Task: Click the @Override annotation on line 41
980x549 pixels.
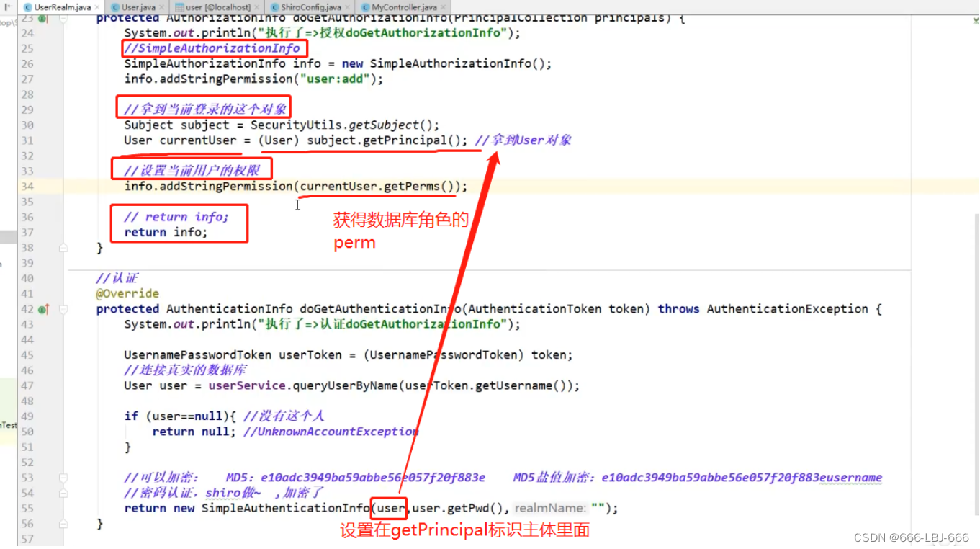Action: [x=127, y=294]
